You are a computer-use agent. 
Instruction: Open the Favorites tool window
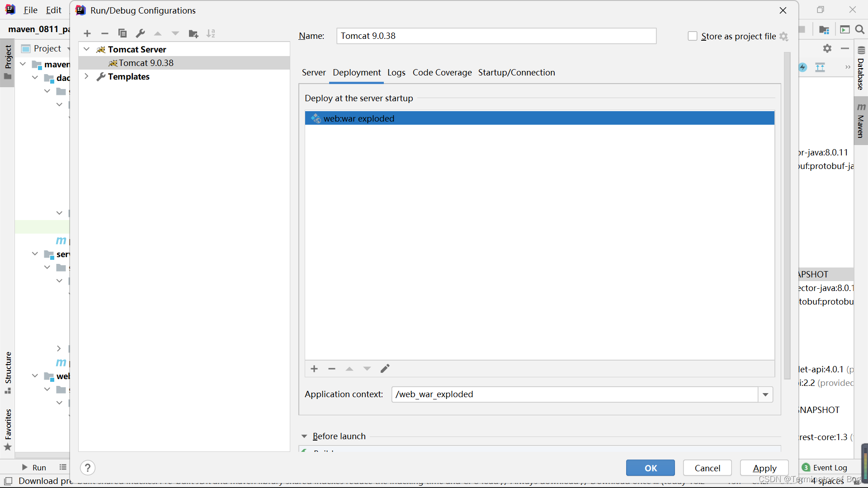point(8,429)
